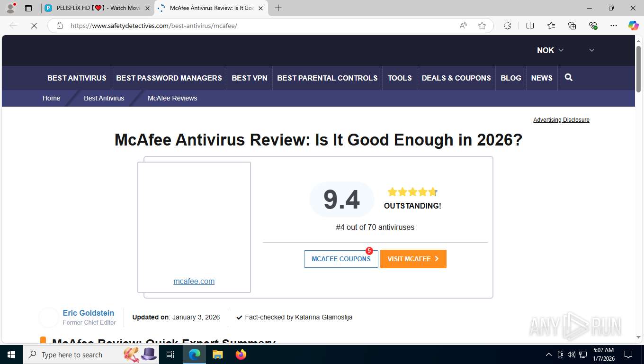The image size is (644, 364).
Task: Open author Eric Goldstein's profile link
Action: click(89, 313)
